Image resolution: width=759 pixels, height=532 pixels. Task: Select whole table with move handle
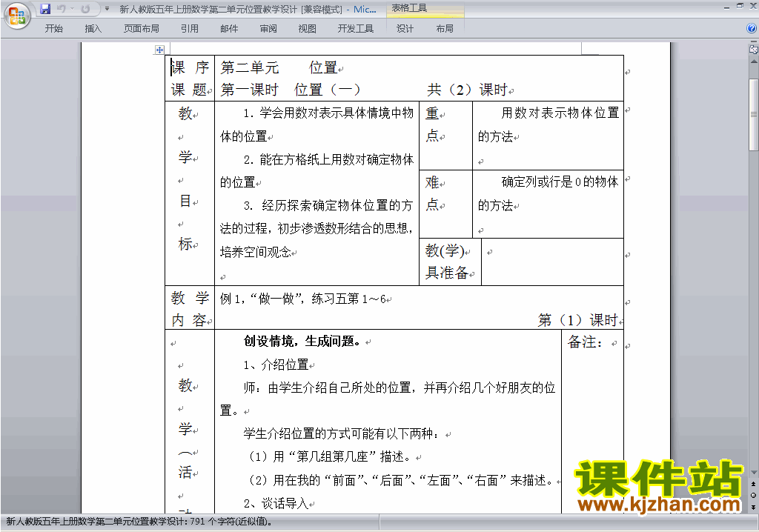pos(159,50)
